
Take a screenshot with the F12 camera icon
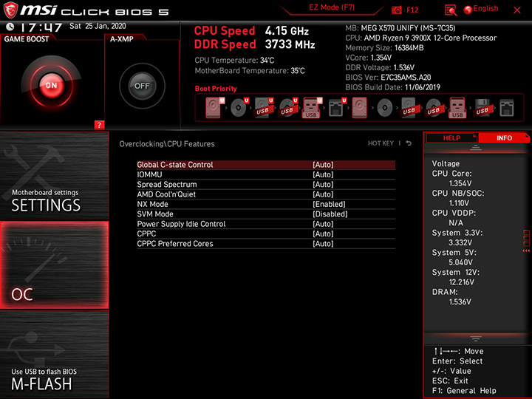(396, 10)
